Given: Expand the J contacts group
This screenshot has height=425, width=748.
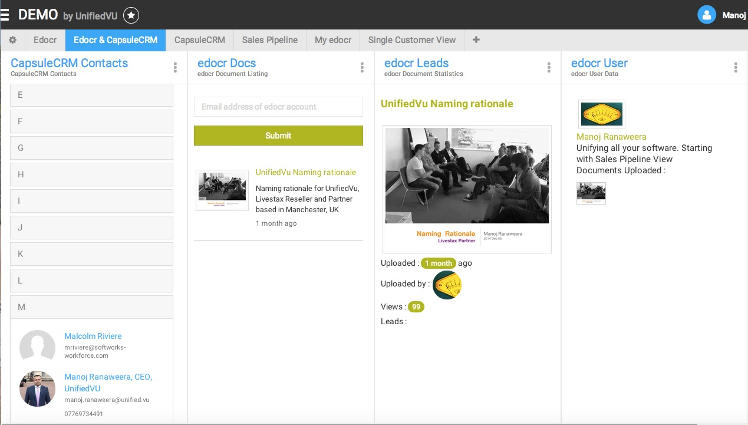Looking at the screenshot, I should [92, 228].
